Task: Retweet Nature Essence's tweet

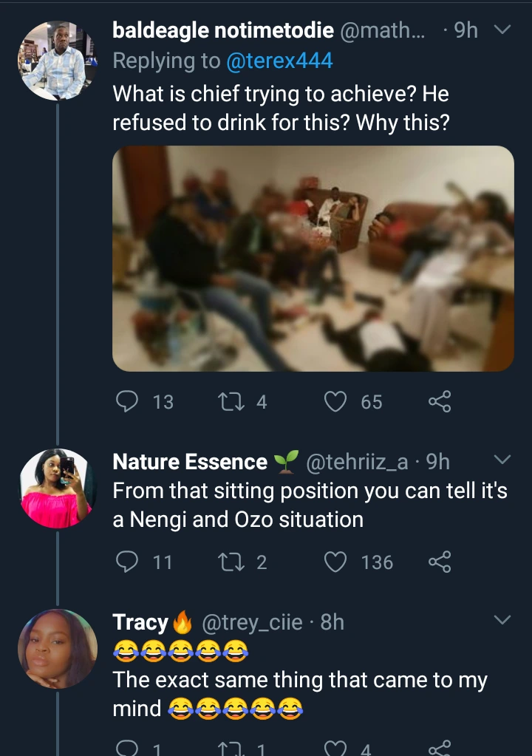Action: point(227,562)
